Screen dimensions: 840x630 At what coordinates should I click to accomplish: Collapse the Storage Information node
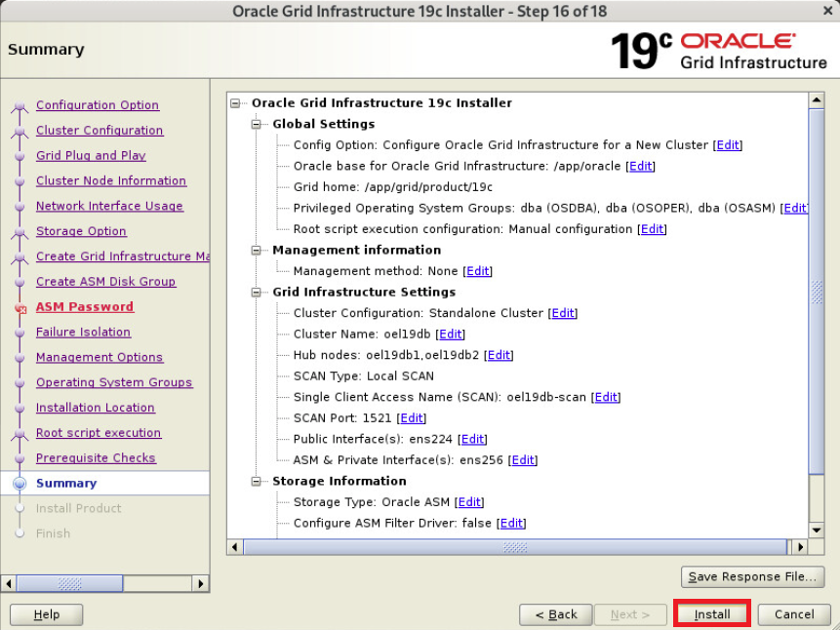(x=256, y=481)
